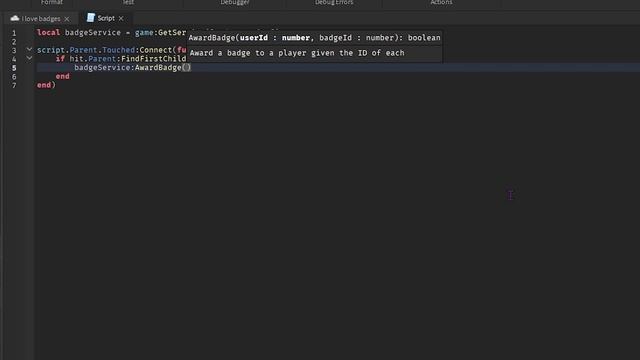Click 'local' keyword on line 1

(48, 33)
